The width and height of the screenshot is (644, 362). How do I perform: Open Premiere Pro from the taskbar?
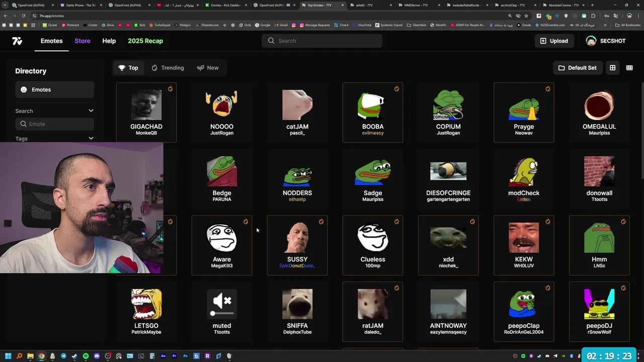click(x=174, y=356)
